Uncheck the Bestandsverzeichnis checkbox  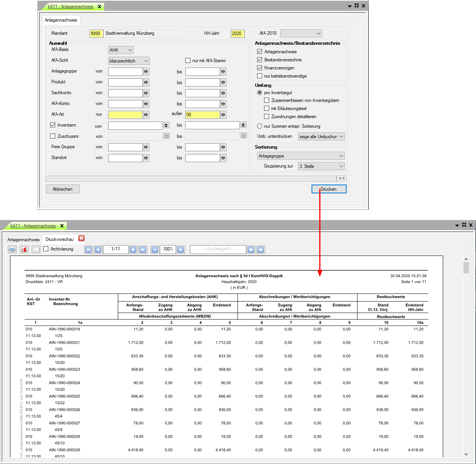(260, 60)
